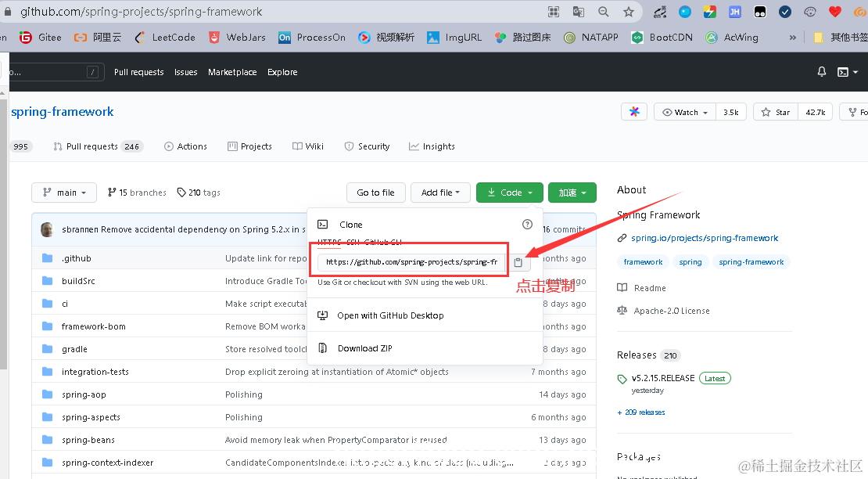Click the Go to file button
This screenshot has width=868, height=479.
(376, 193)
